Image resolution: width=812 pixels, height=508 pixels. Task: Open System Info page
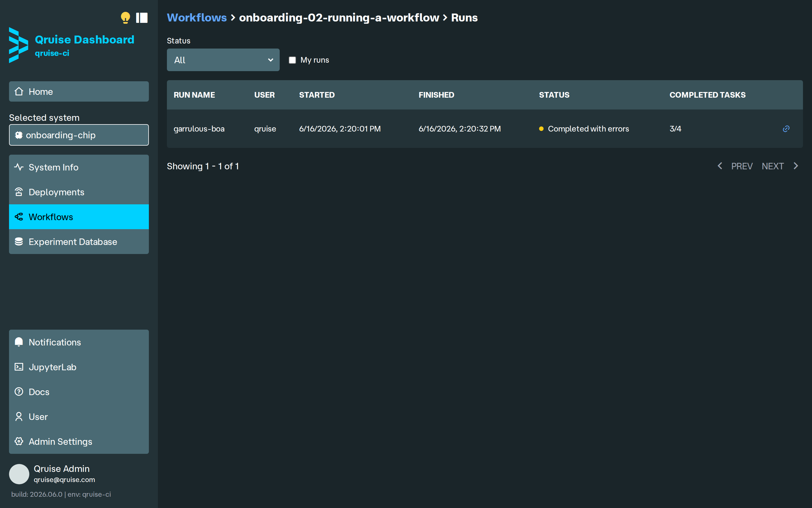pos(79,167)
